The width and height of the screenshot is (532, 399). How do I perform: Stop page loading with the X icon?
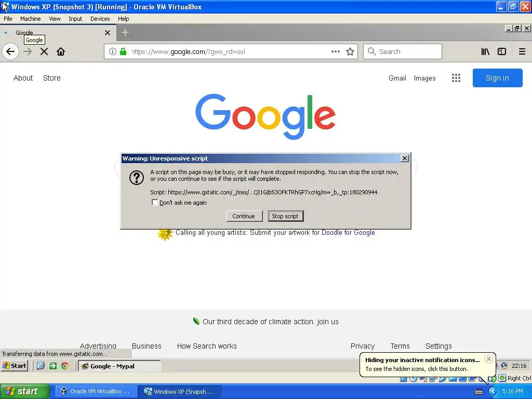tap(44, 51)
